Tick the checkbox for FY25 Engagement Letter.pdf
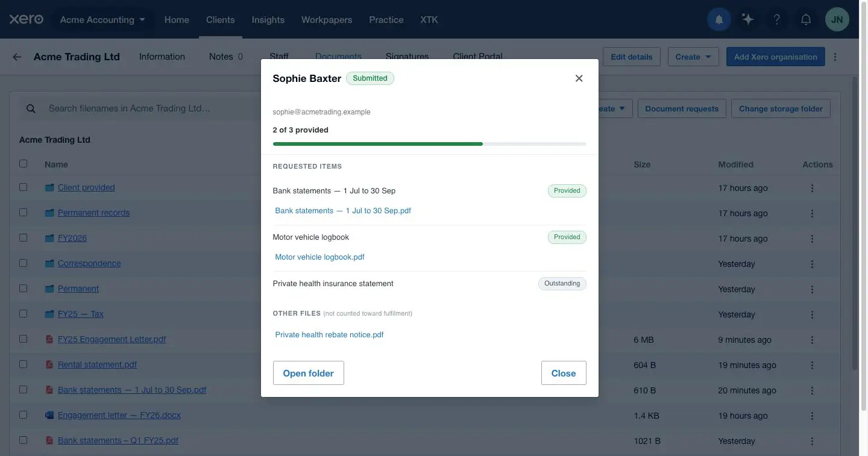The image size is (868, 456). (x=23, y=339)
